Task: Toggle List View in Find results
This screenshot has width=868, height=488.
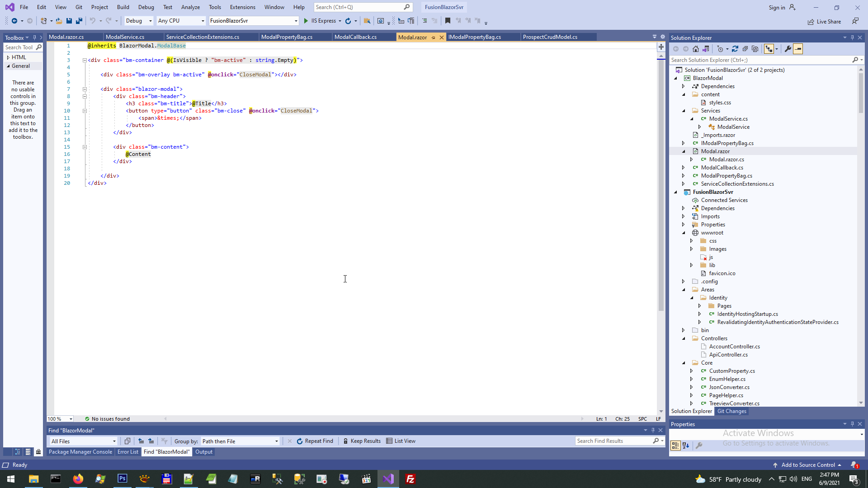Action: point(401,441)
